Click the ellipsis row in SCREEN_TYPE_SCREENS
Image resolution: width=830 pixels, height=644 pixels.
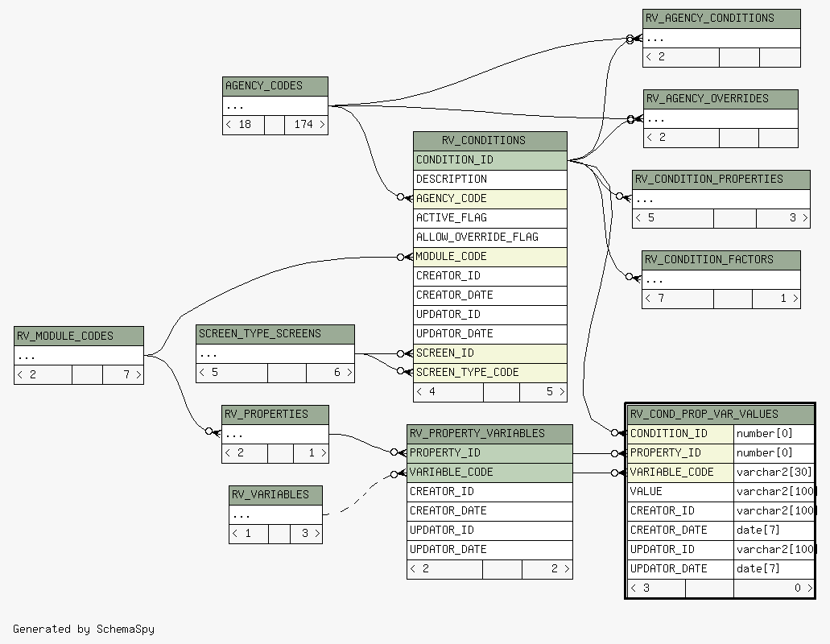click(x=275, y=353)
